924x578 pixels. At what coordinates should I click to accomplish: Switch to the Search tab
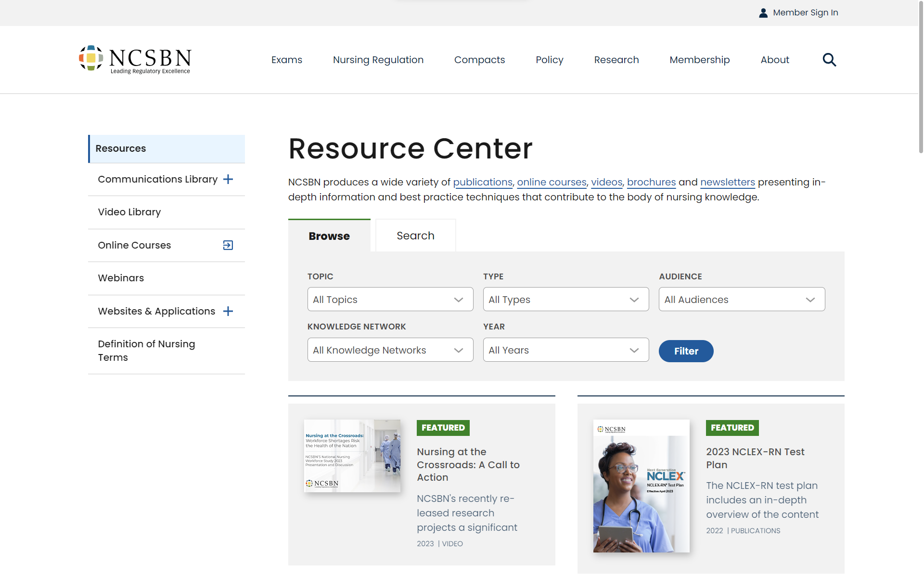[415, 236]
